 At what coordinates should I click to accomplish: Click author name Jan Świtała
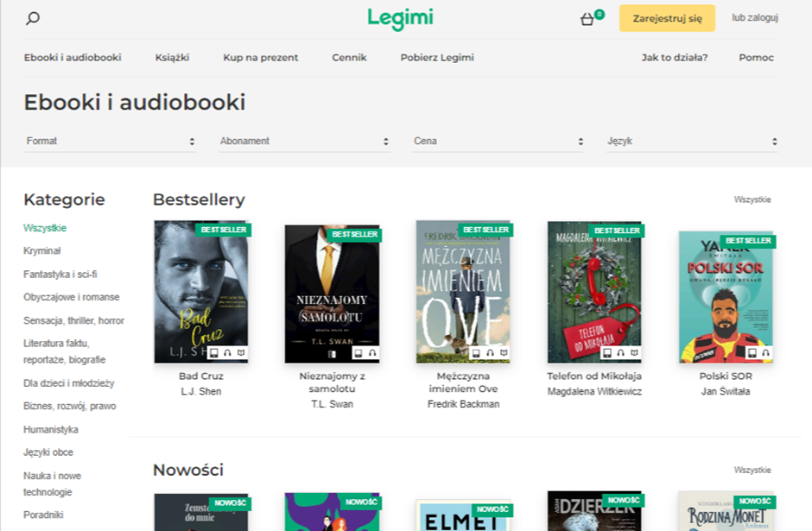pos(726,392)
